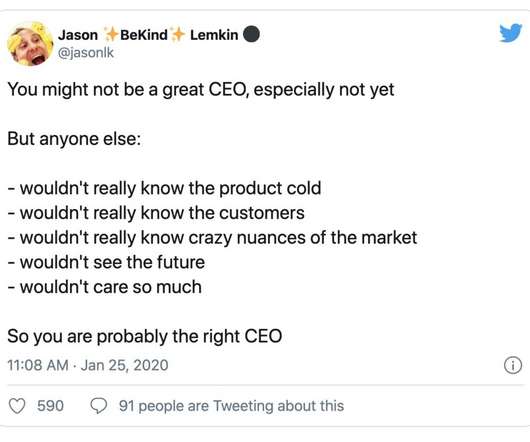Viewport: 530px width, 442px height.
Task: Open the profile picture avatar
Action: (30, 44)
